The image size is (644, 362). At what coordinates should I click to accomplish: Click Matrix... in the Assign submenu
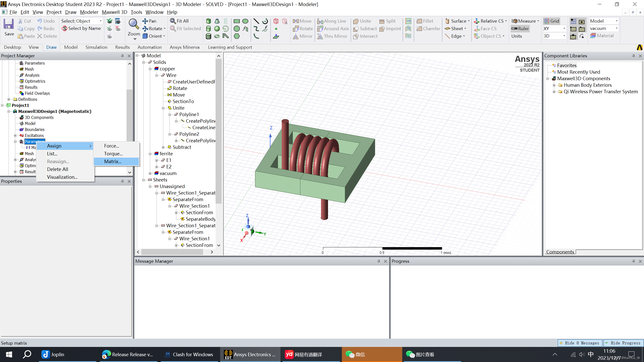point(113,161)
